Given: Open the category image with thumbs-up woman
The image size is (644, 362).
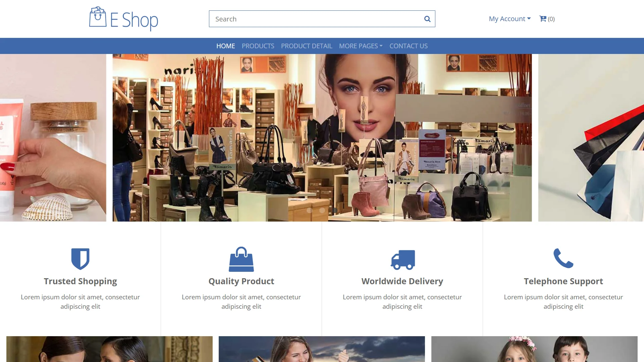Looking at the screenshot, I should coord(322,349).
